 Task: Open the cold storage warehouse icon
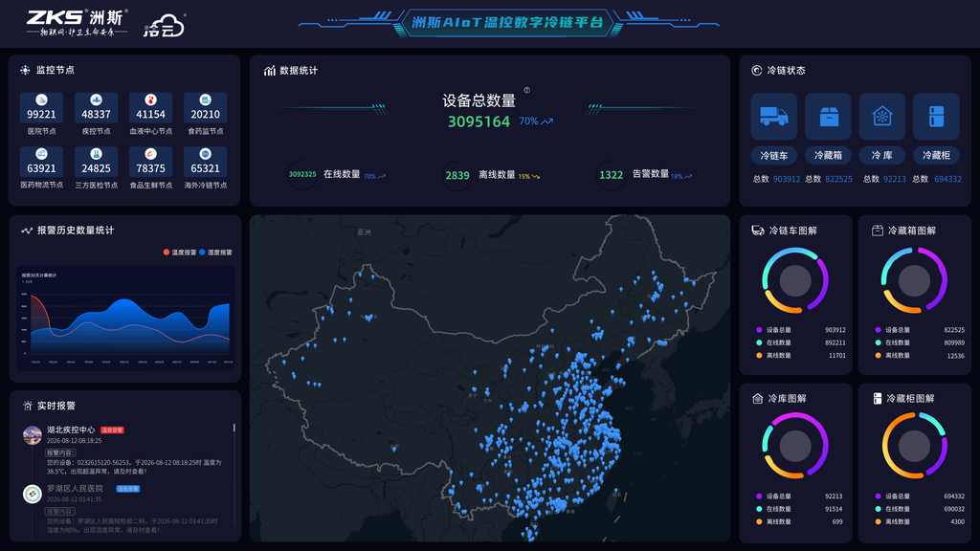point(881,116)
